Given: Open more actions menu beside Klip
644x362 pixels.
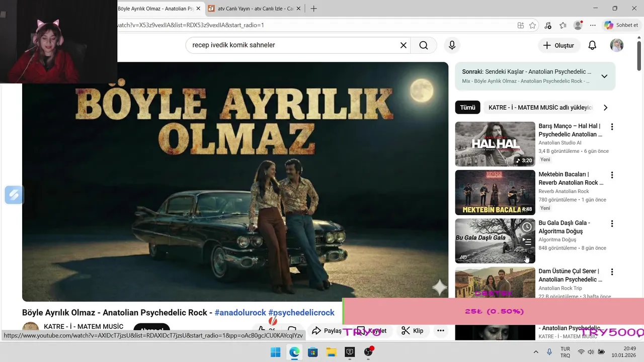Looking at the screenshot, I should 441,331.
